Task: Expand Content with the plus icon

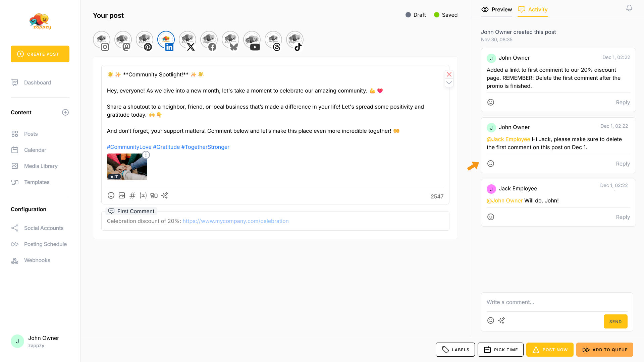Action: pos(65,112)
